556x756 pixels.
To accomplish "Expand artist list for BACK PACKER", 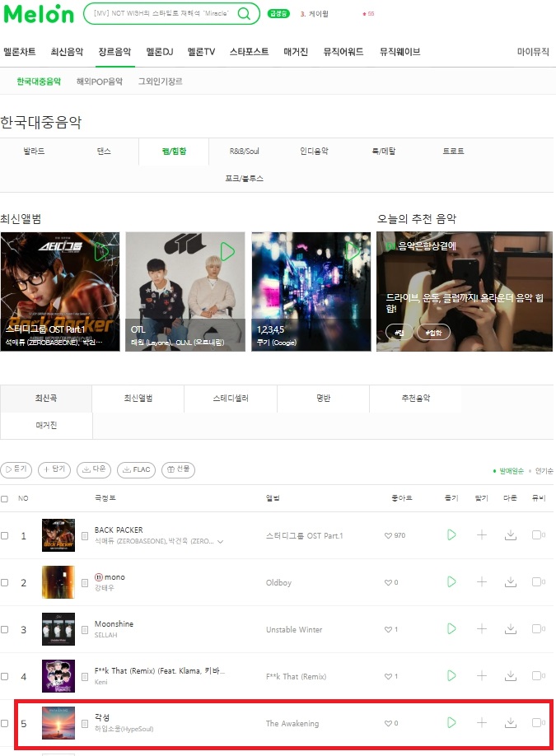I will [x=221, y=541].
